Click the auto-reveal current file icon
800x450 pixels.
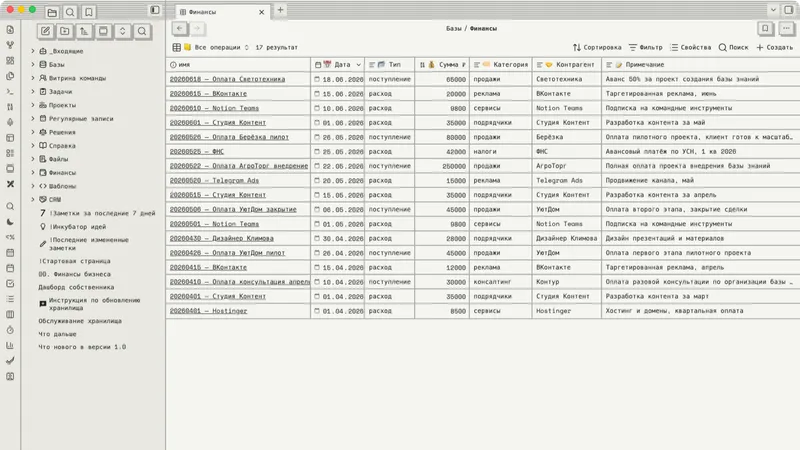(x=104, y=31)
